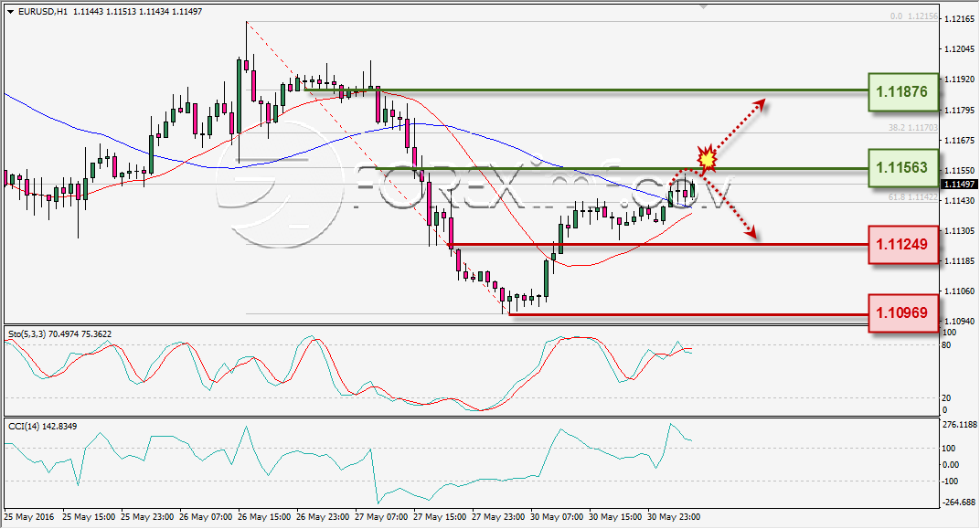Click the CCI scale value 276.1188

(959, 425)
